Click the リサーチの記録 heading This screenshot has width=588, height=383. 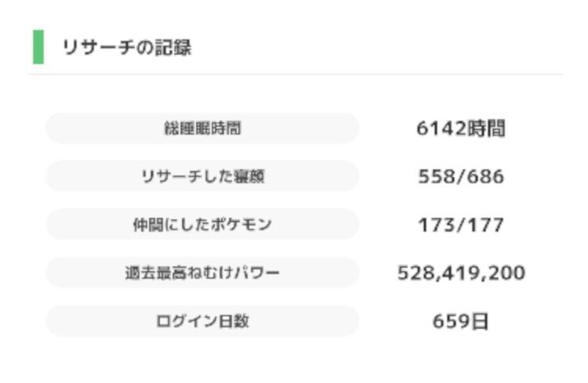pyautogui.click(x=127, y=48)
